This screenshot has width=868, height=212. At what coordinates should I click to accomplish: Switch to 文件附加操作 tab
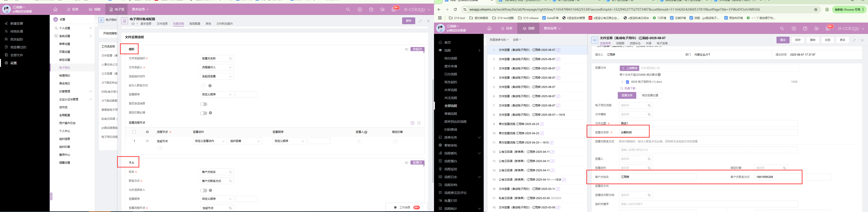click(224, 24)
